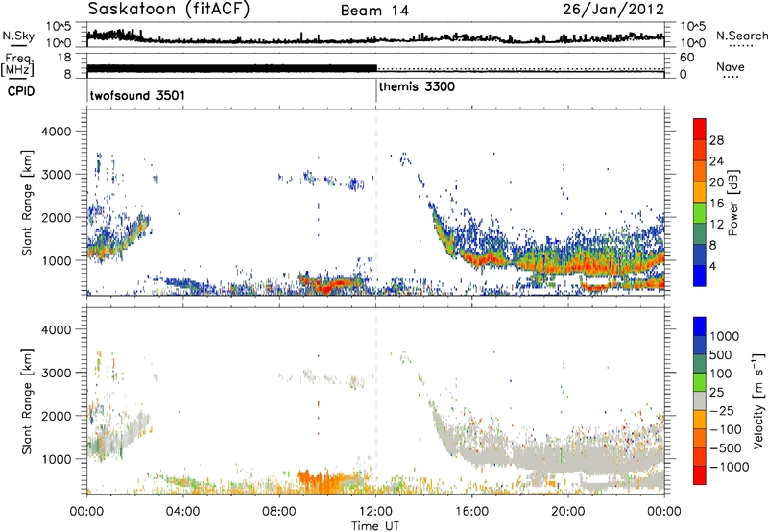Click the red bottom segment of Velocity colorbar
The width and height of the screenshot is (768, 532).
700,475
